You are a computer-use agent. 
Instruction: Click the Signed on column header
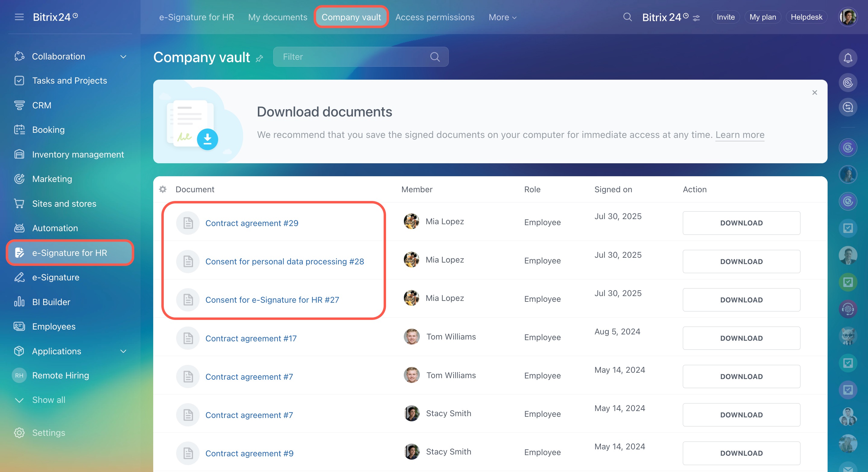pos(613,190)
